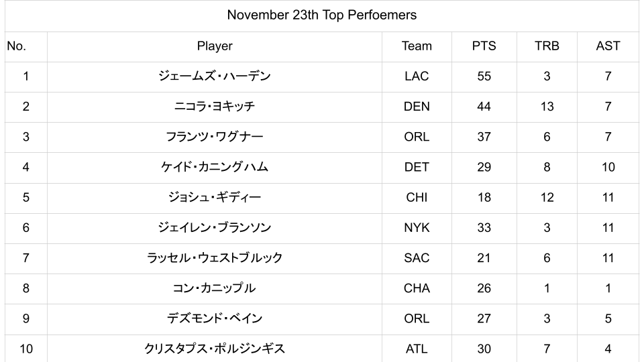644x362 pixels.
Task: Select player cell クリスタプス・ポルジンギス
Action: [215, 349]
